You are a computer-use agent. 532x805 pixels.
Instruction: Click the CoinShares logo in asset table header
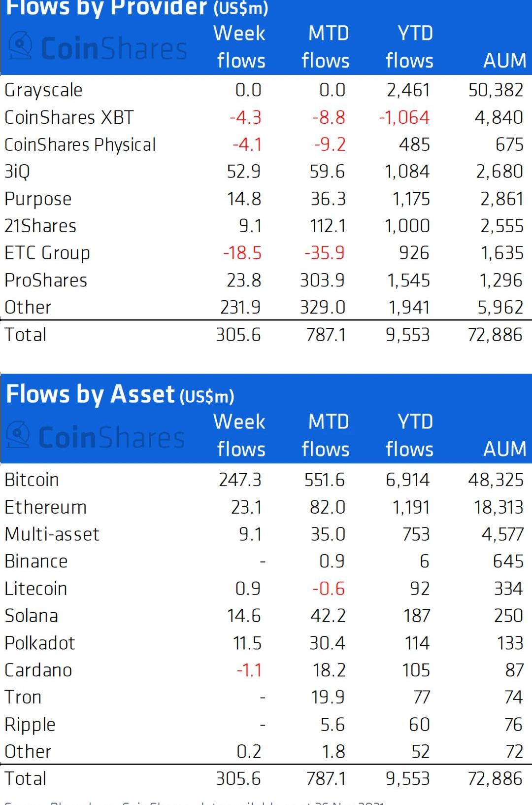pyautogui.click(x=96, y=437)
